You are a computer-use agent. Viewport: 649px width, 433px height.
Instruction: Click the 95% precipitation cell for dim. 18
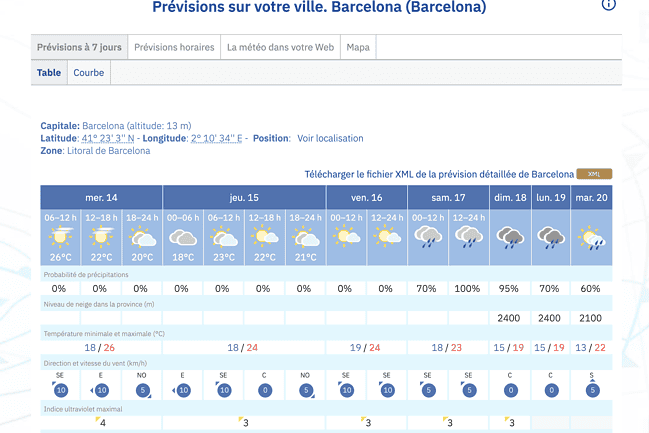point(509,289)
